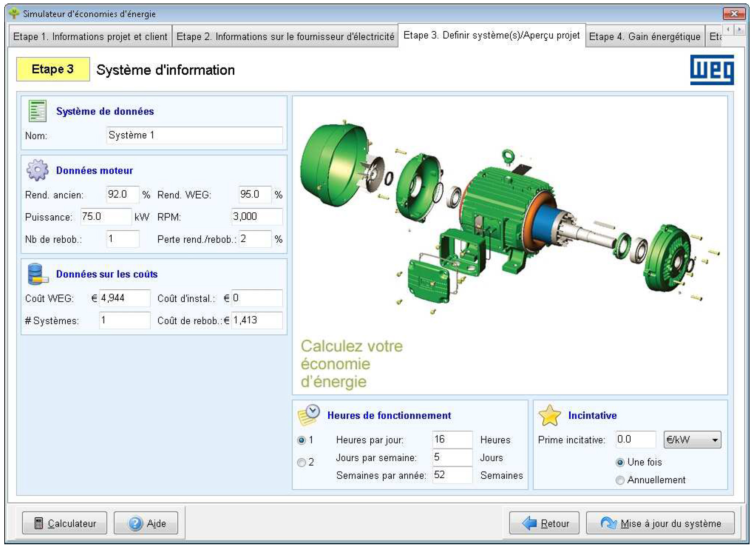Viewport: 756px width, 549px height.
Task: Click the Coût d'instal. field
Action: point(257,298)
